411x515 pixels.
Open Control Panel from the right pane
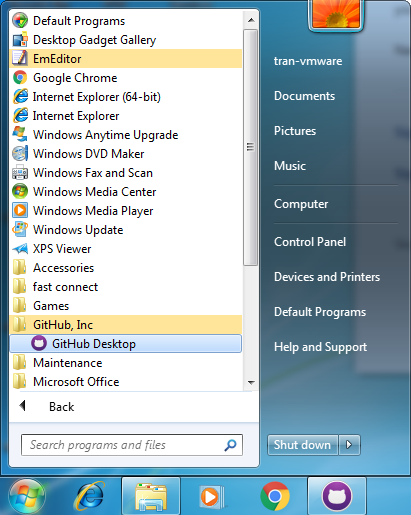point(310,242)
